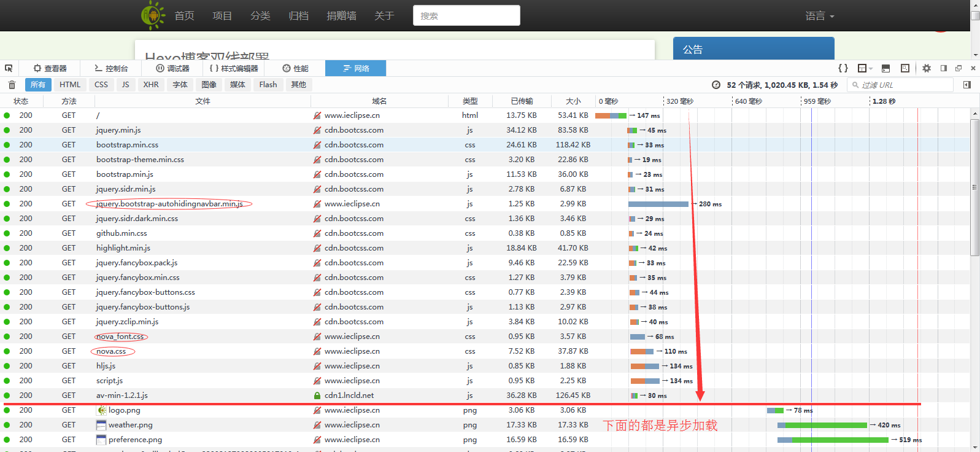Click the responsive design mode icon
This screenshot has height=452, width=980.
coord(905,68)
